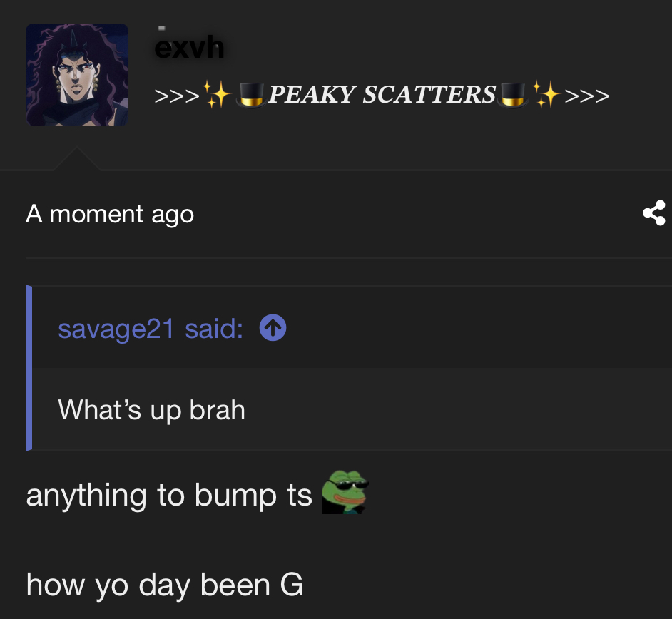Open exvh's profile avatar image

[x=77, y=75]
